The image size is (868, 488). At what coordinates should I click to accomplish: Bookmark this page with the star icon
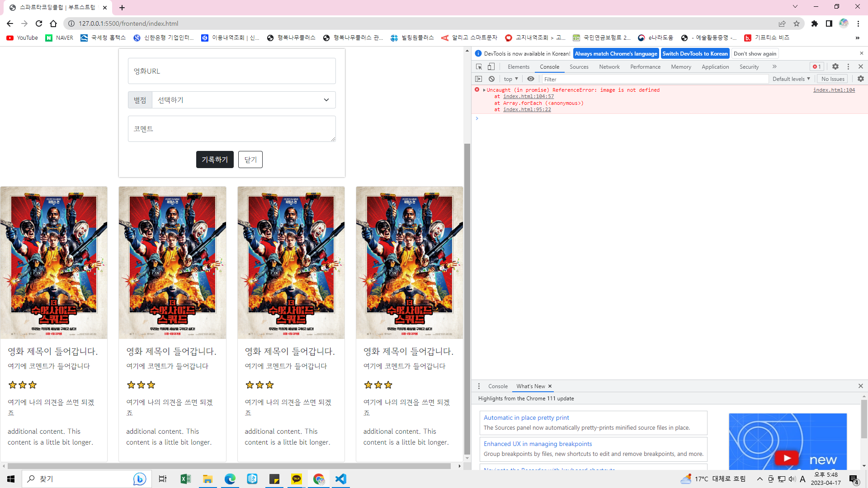pyautogui.click(x=797, y=23)
